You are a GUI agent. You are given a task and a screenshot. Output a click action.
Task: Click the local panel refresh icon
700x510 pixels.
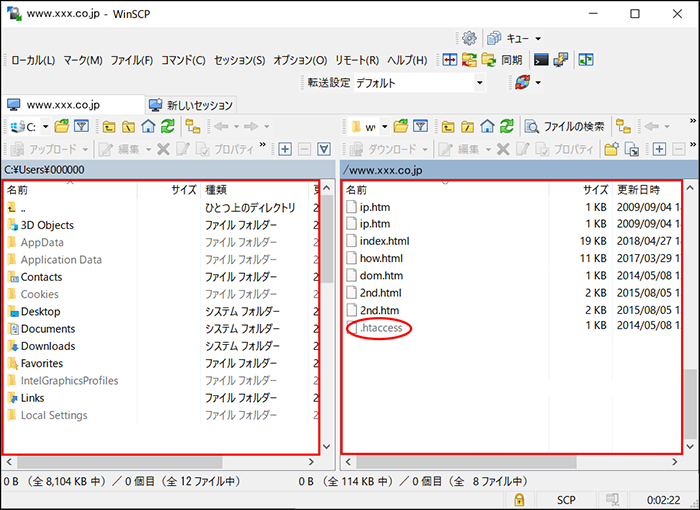tap(167, 126)
